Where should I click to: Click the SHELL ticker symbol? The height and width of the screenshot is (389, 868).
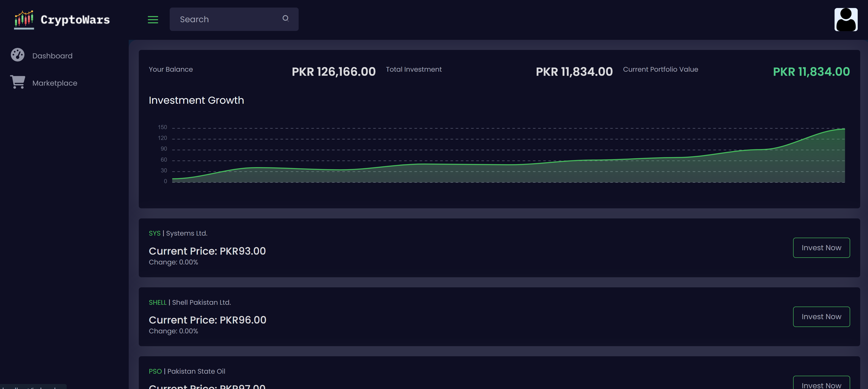[157, 302]
